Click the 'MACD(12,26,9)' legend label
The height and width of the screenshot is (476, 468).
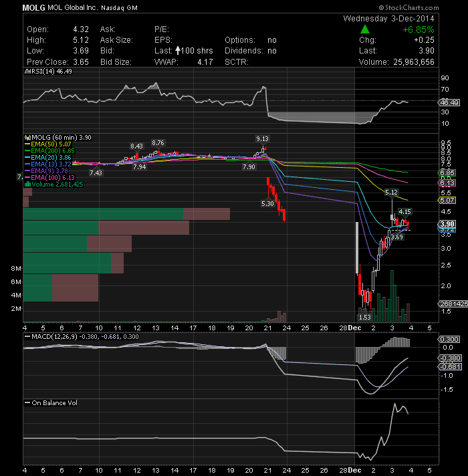(54, 337)
